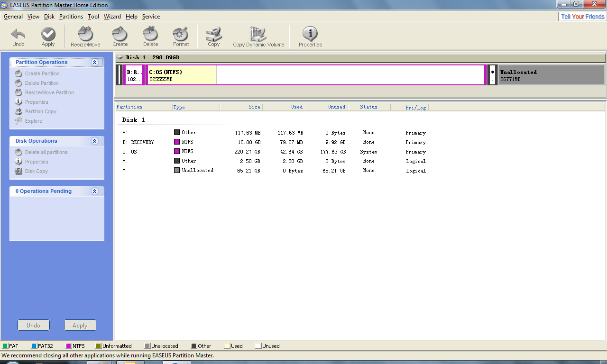Select the C: OS partition row
607x364 pixels.
[274, 152]
